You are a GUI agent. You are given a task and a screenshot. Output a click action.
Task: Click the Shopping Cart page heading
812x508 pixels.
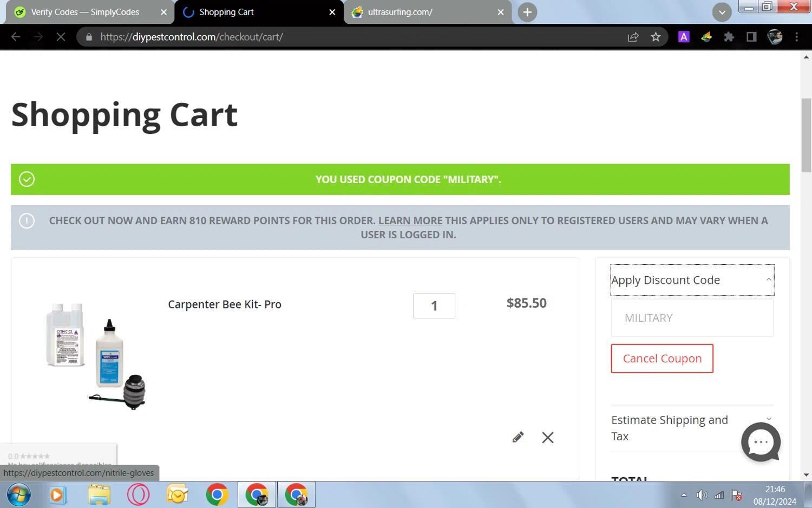125,115
